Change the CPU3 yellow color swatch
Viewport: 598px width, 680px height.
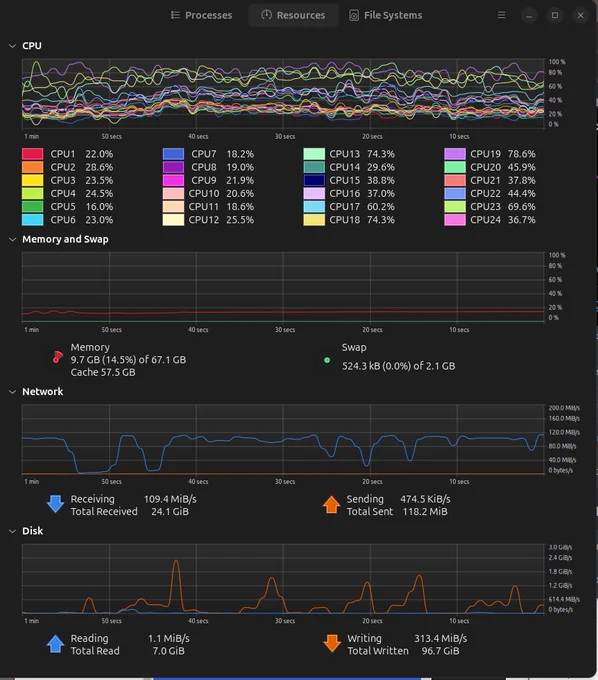point(33,180)
